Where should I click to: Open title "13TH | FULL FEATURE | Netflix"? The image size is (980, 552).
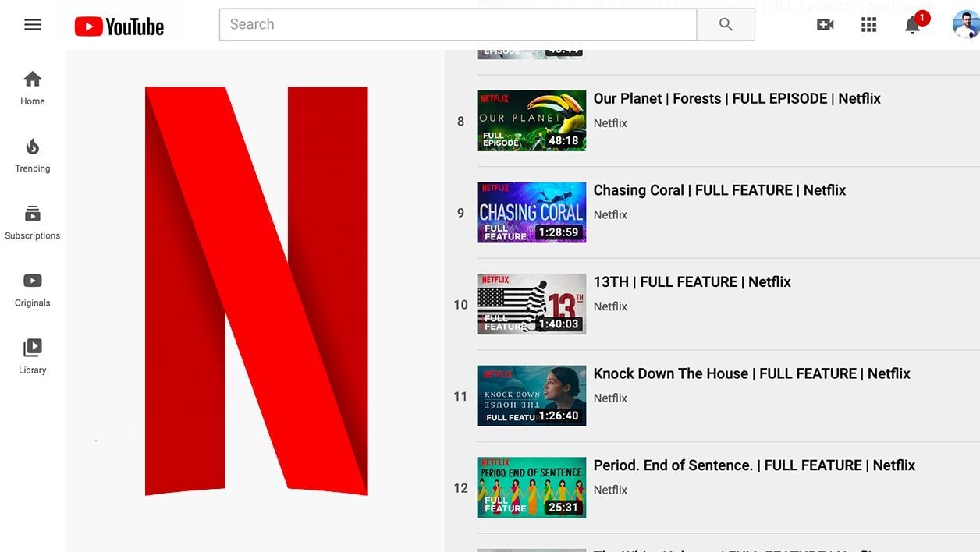point(693,282)
